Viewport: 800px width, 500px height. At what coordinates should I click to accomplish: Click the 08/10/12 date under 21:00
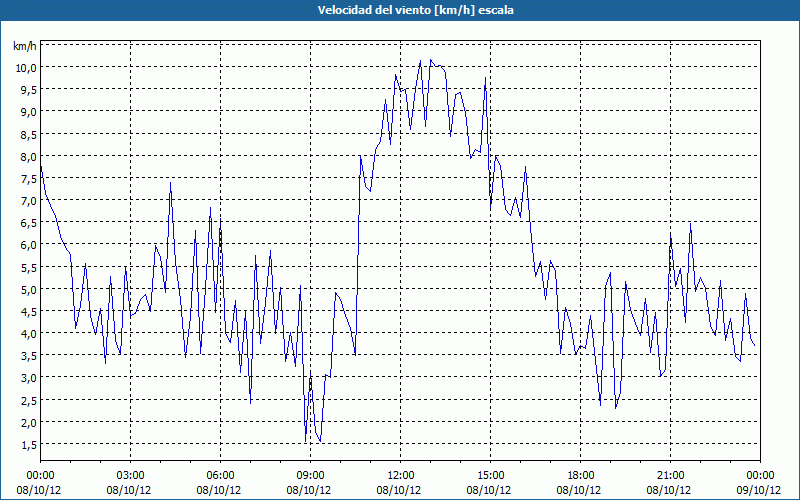(x=669, y=490)
